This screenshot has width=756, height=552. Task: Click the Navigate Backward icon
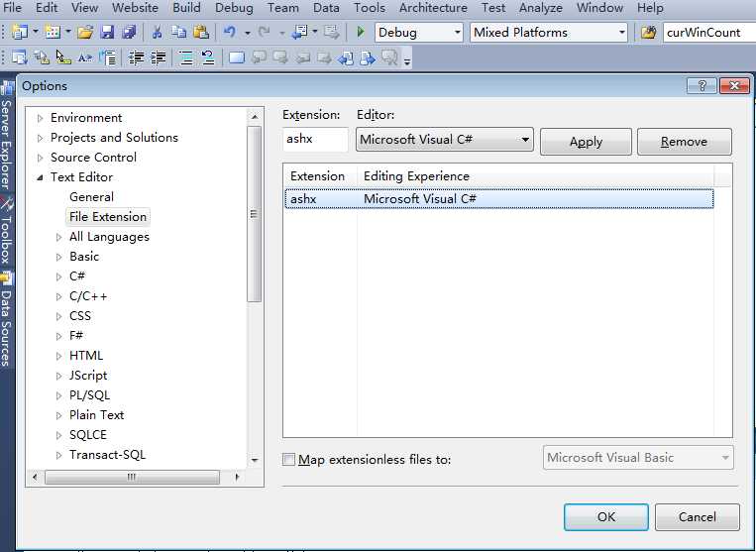pyautogui.click(x=300, y=33)
